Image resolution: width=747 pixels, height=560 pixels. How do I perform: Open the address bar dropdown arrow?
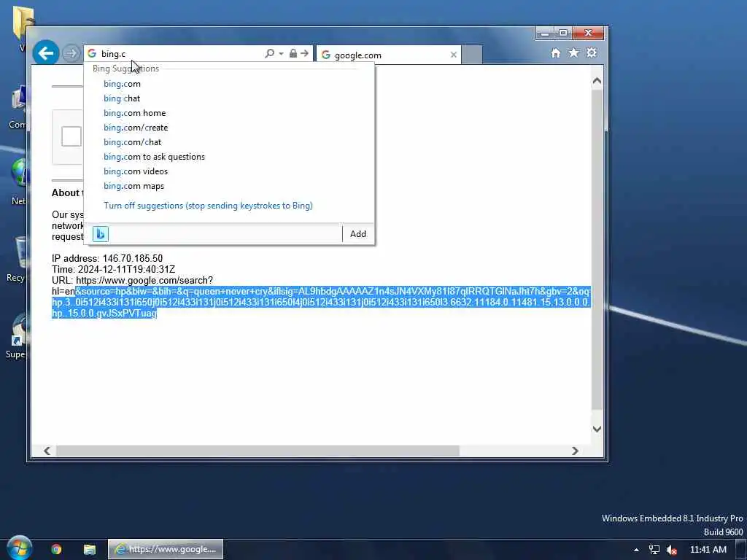[x=281, y=53]
